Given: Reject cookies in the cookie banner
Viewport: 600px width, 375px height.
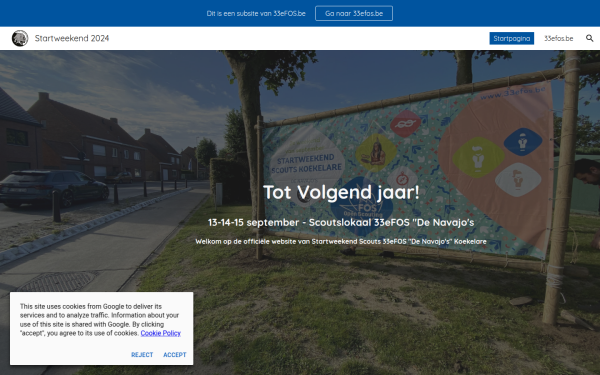Looking at the screenshot, I should (142, 355).
